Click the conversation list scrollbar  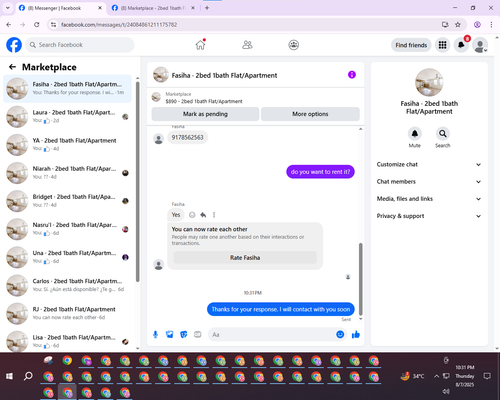pyautogui.click(x=138, y=182)
